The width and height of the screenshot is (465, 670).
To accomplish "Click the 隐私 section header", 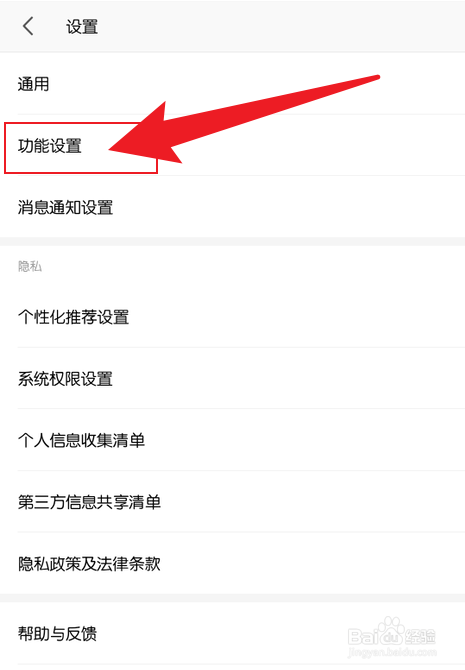I will click(x=30, y=267).
